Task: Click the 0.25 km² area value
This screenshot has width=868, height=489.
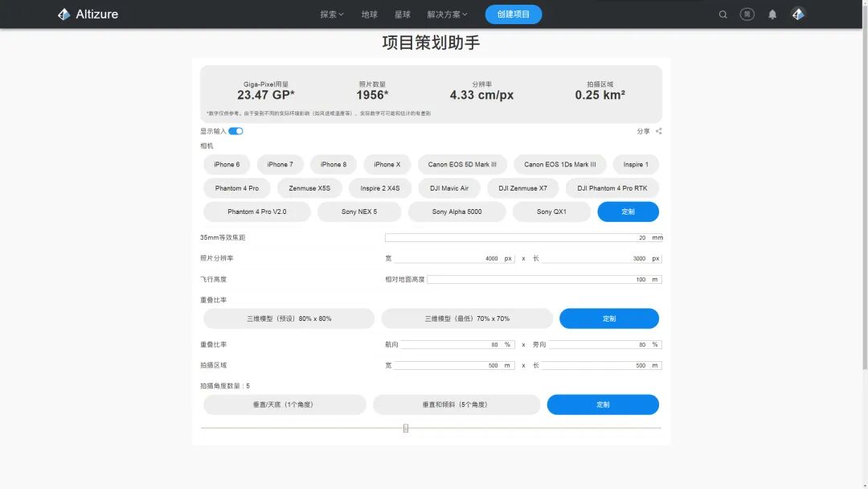Action: tap(600, 95)
